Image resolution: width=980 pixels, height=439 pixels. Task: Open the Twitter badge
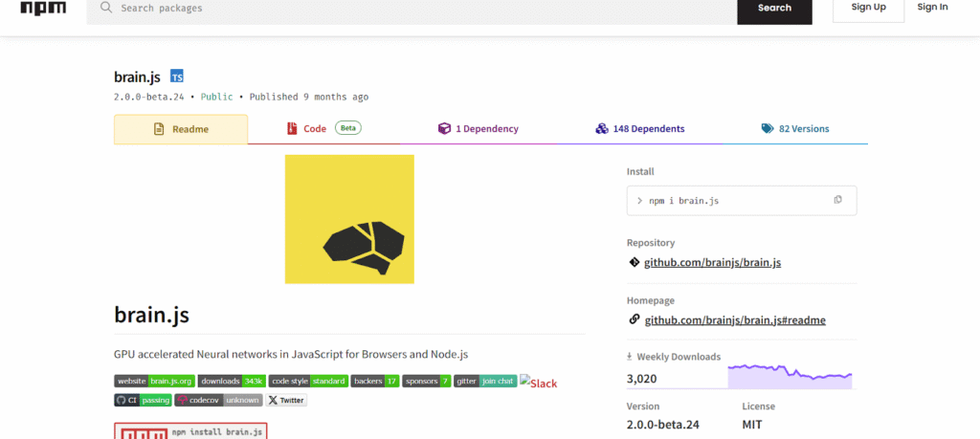coord(286,400)
